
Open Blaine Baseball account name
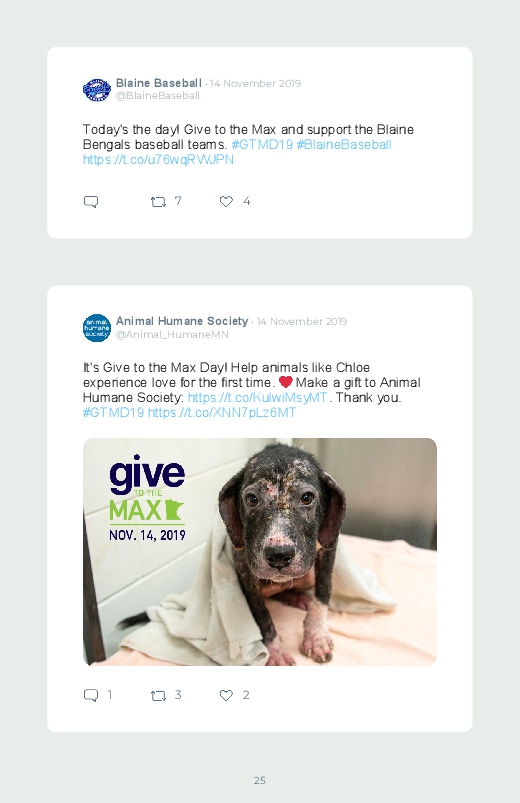(159, 83)
